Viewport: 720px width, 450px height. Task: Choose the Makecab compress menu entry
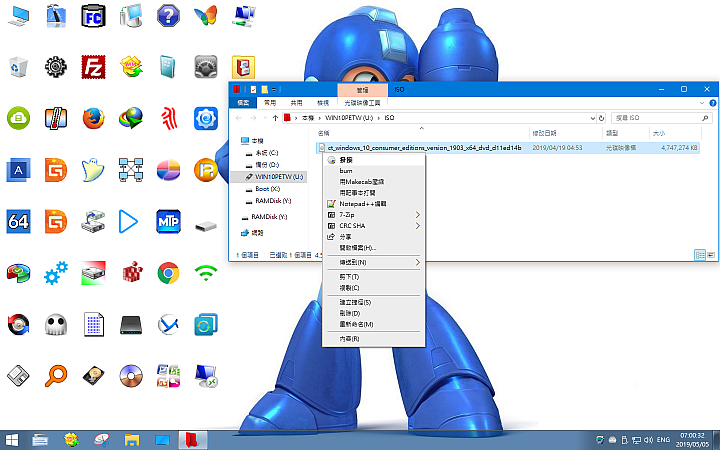click(373, 181)
